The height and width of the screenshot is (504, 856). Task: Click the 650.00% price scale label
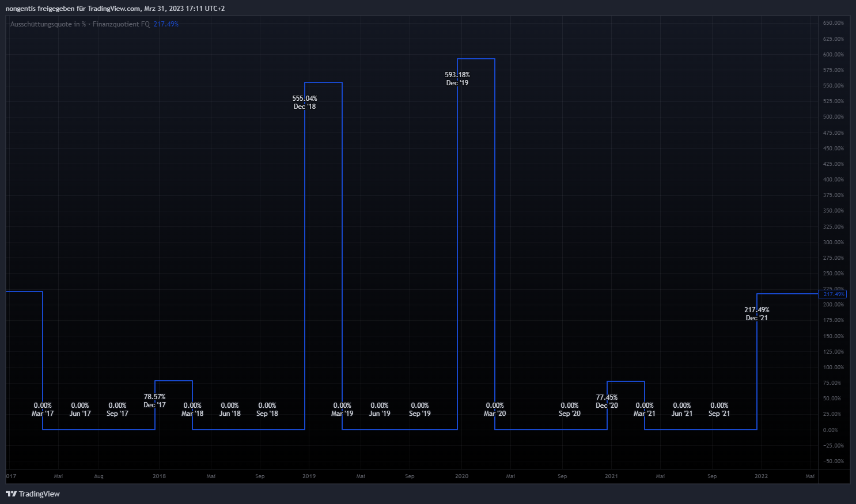833,23
